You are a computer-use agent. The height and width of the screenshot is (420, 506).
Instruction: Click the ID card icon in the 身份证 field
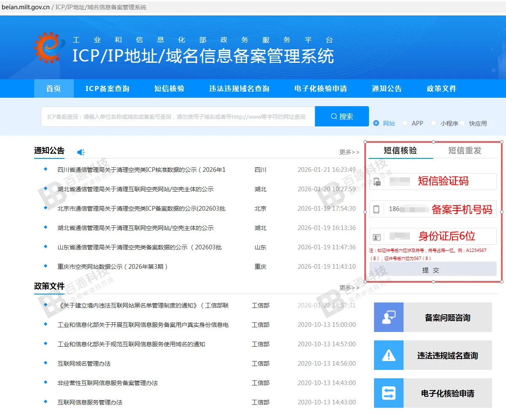377,236
